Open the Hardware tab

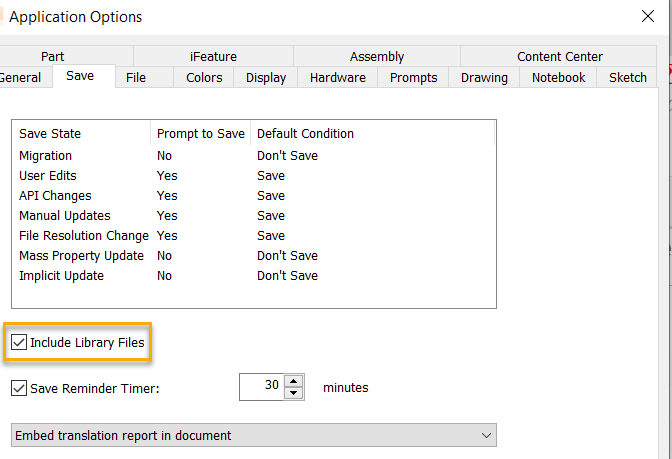338,78
